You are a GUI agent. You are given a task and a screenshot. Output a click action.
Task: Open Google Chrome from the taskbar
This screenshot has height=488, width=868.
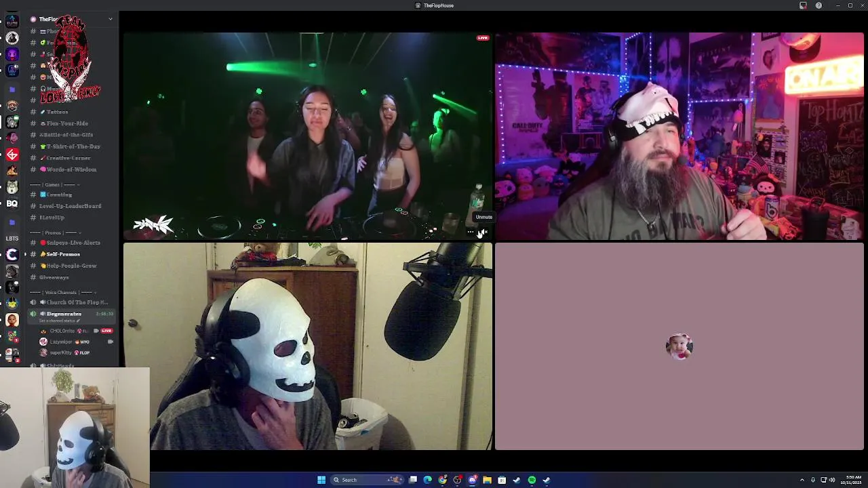[x=442, y=480]
